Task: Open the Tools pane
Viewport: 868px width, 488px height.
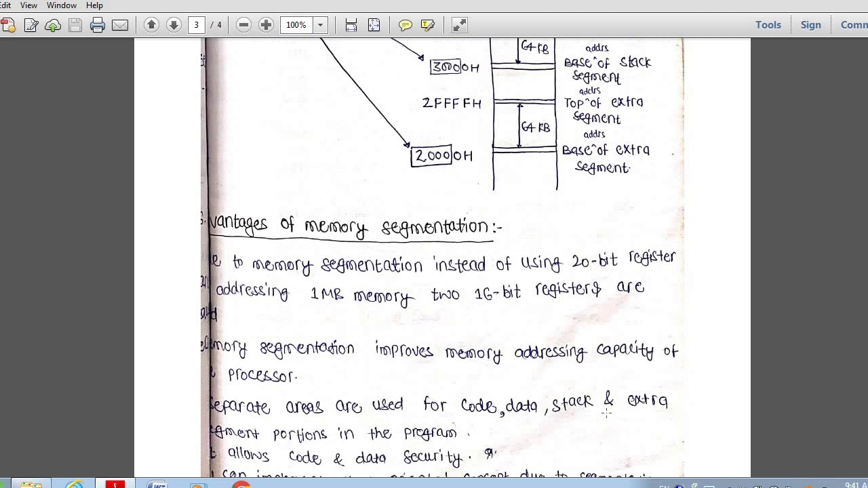Action: point(768,25)
